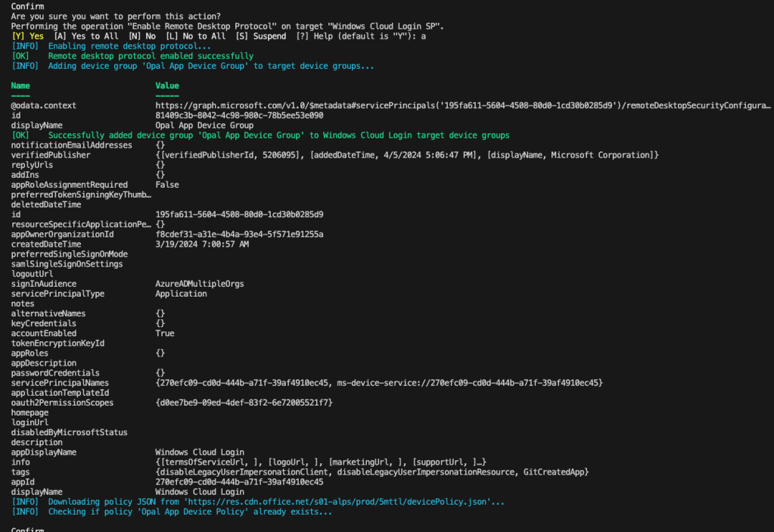Select the oauth2PermissionScopes GUID value
This screenshot has height=532, width=774.
click(244, 403)
